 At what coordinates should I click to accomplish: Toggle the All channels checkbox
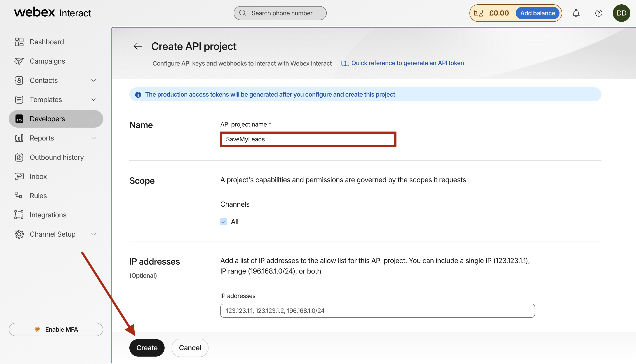pyautogui.click(x=224, y=222)
